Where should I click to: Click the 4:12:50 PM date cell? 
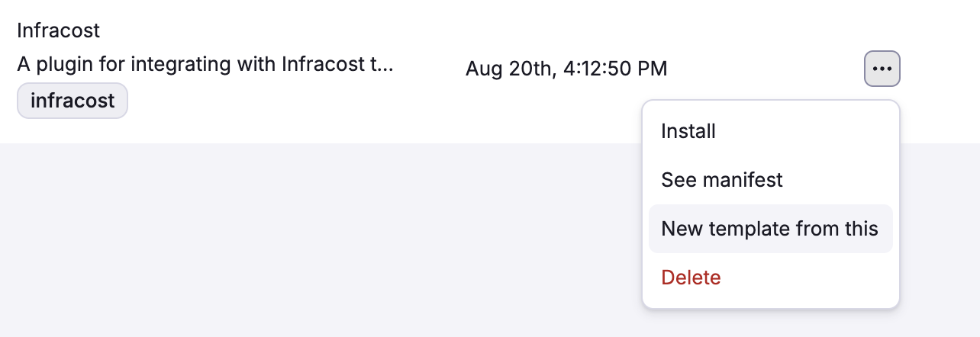pos(566,69)
